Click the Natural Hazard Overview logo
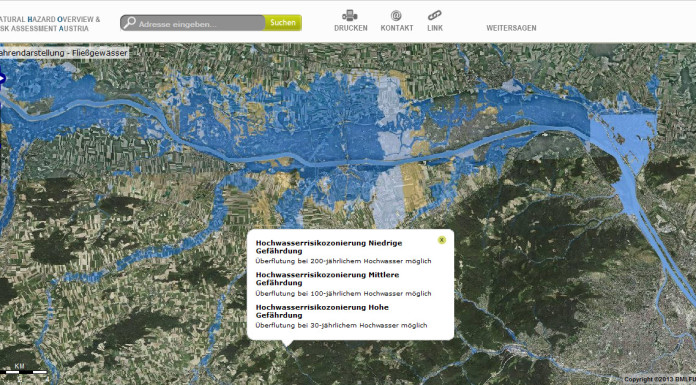 click(x=50, y=24)
